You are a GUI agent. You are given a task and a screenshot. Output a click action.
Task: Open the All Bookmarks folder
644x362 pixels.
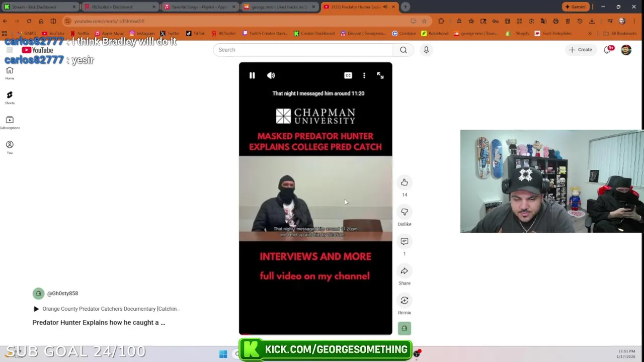click(x=620, y=34)
